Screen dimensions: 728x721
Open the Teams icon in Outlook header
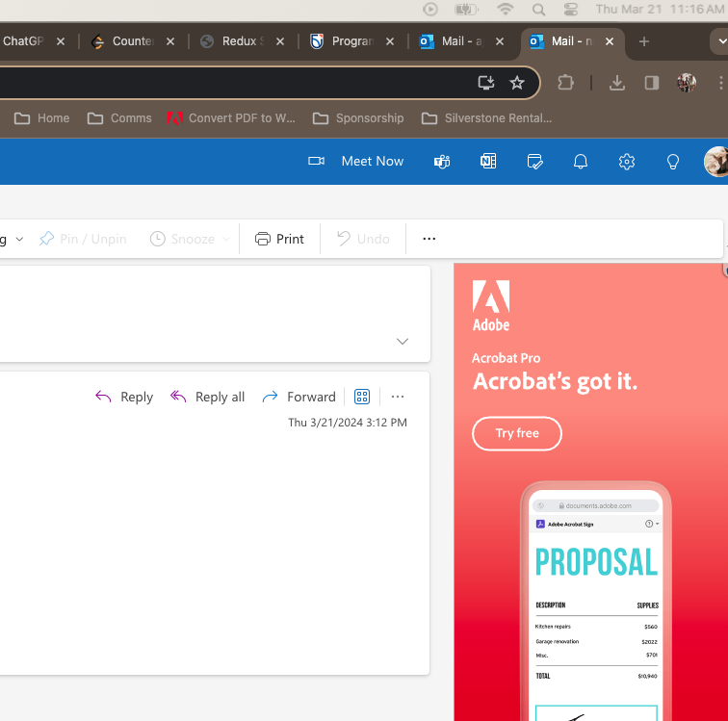coord(442,162)
